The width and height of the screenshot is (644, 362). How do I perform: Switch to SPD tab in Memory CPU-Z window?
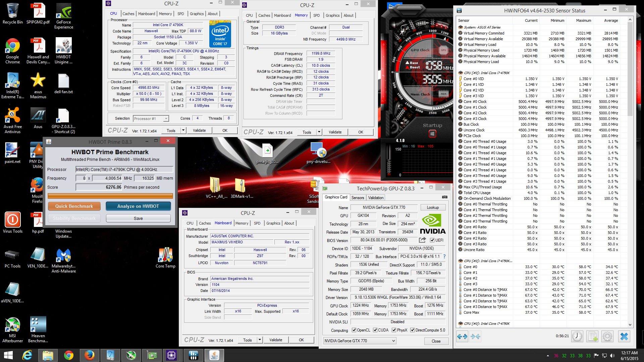click(x=316, y=15)
